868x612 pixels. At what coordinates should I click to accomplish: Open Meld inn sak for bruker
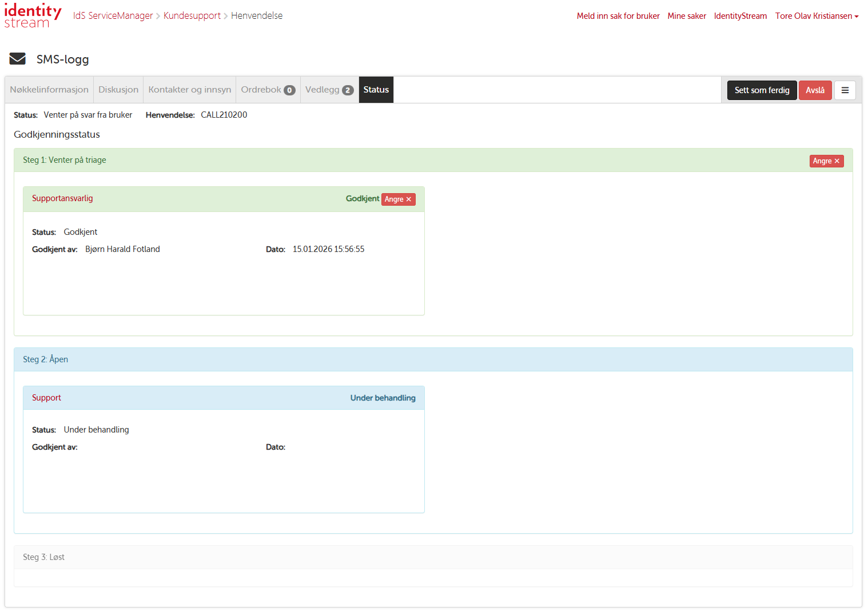click(x=618, y=16)
